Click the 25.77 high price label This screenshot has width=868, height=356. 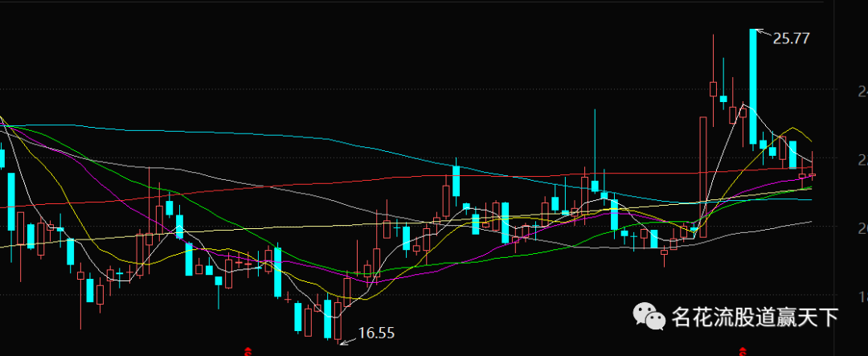(791, 39)
